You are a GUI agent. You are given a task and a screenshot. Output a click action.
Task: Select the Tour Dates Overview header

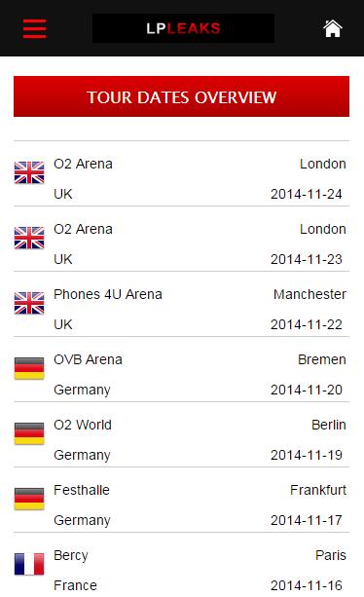pyautogui.click(x=181, y=96)
